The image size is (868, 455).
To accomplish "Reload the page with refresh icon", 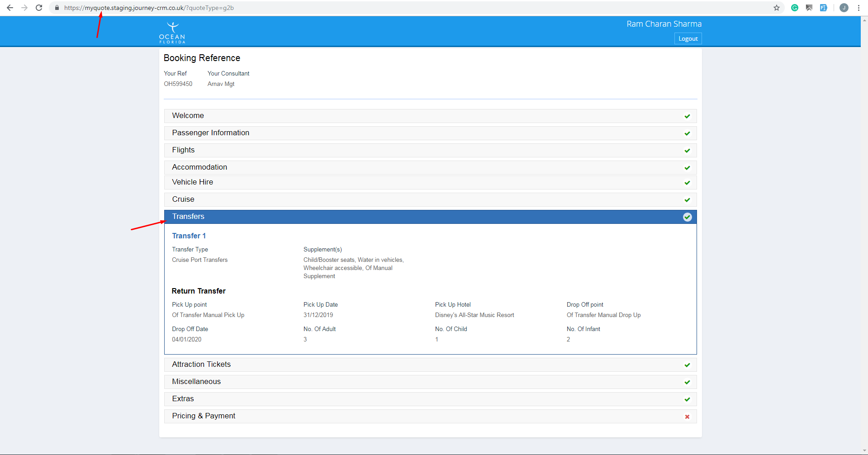I will [x=39, y=8].
